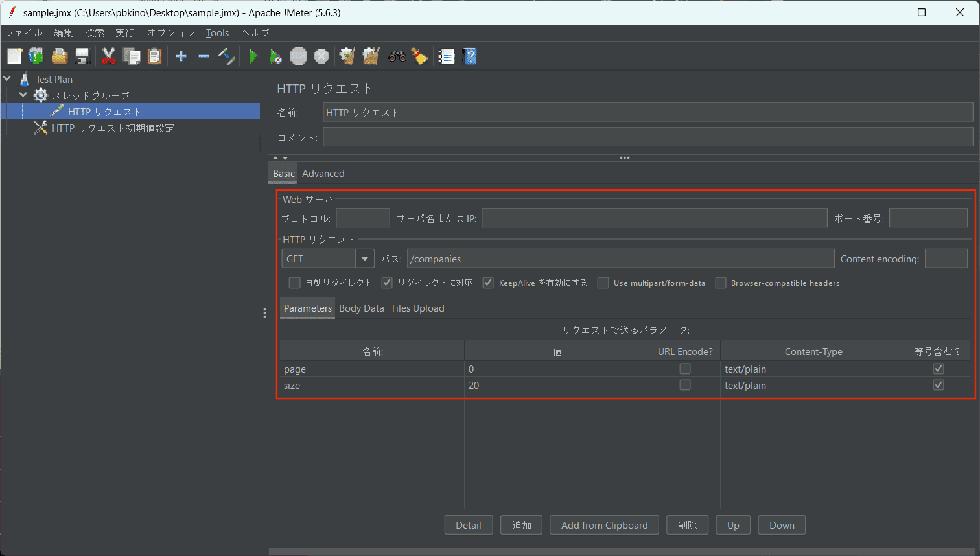Open the Tools menu
Image resolution: width=980 pixels, height=556 pixels.
click(218, 33)
